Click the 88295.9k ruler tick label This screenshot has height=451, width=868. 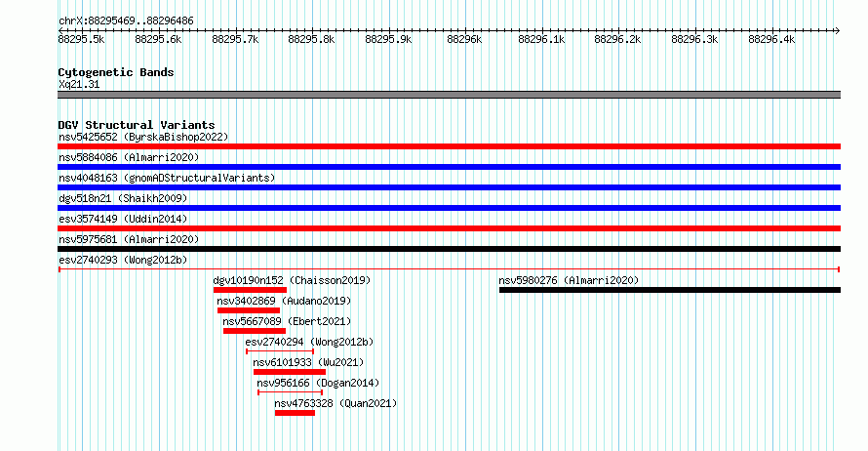click(x=388, y=39)
